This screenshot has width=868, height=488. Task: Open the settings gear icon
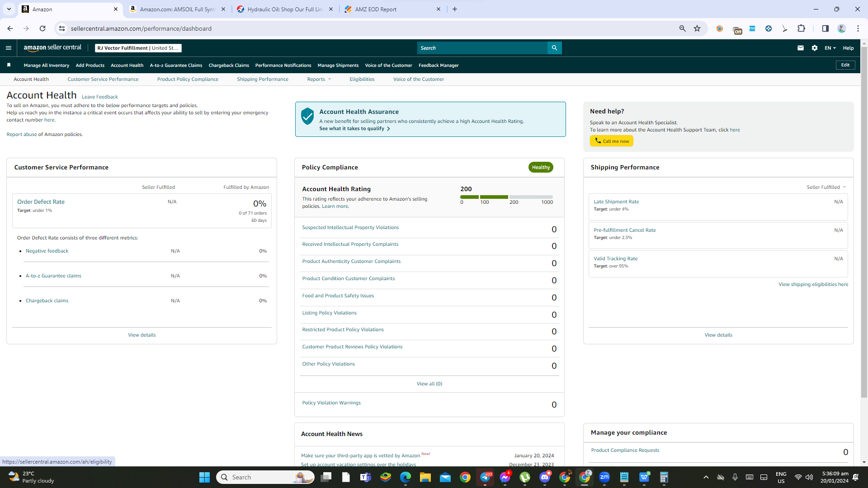(x=815, y=48)
